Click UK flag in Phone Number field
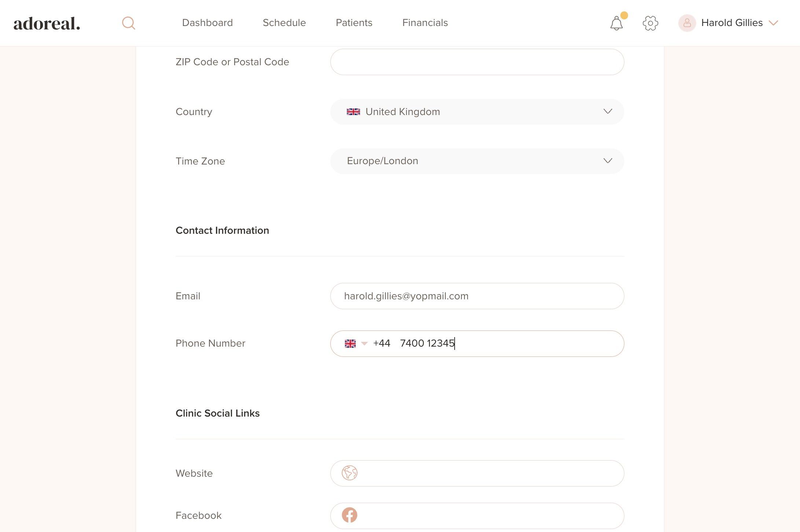 [350, 343]
